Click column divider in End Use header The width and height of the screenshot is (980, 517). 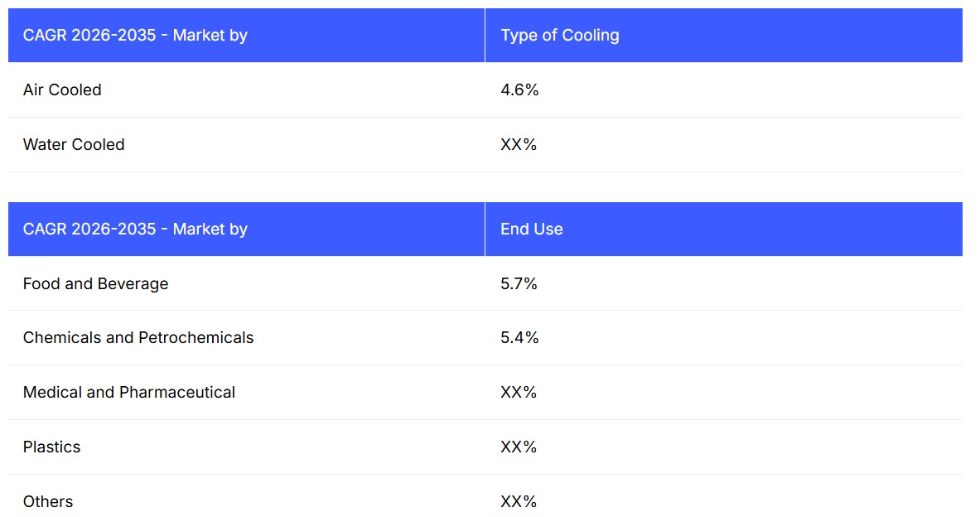485,230
